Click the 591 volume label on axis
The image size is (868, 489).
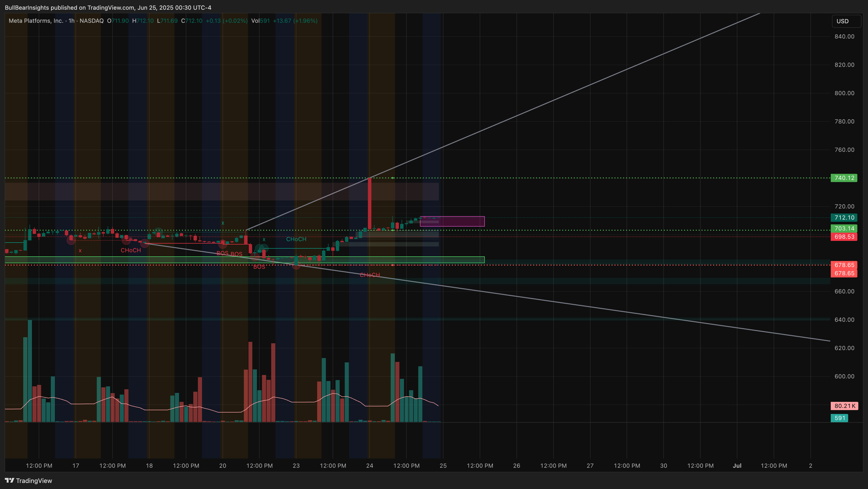click(839, 418)
